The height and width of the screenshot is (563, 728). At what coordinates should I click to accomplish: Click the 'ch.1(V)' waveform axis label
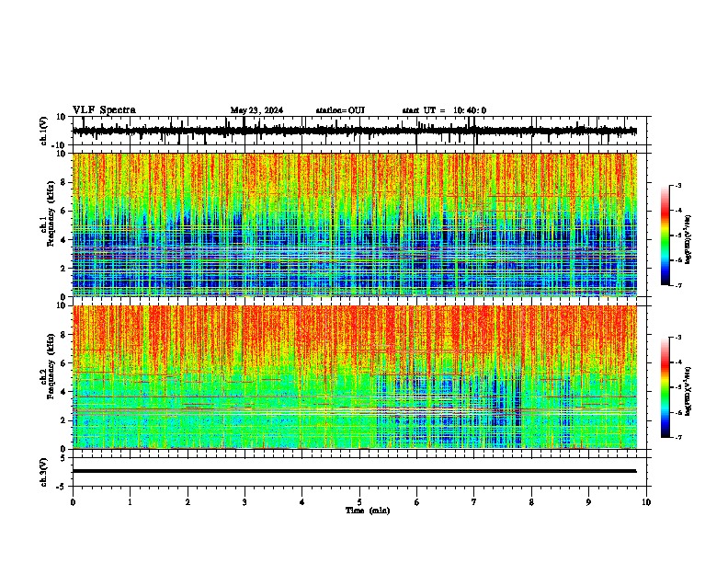point(44,131)
